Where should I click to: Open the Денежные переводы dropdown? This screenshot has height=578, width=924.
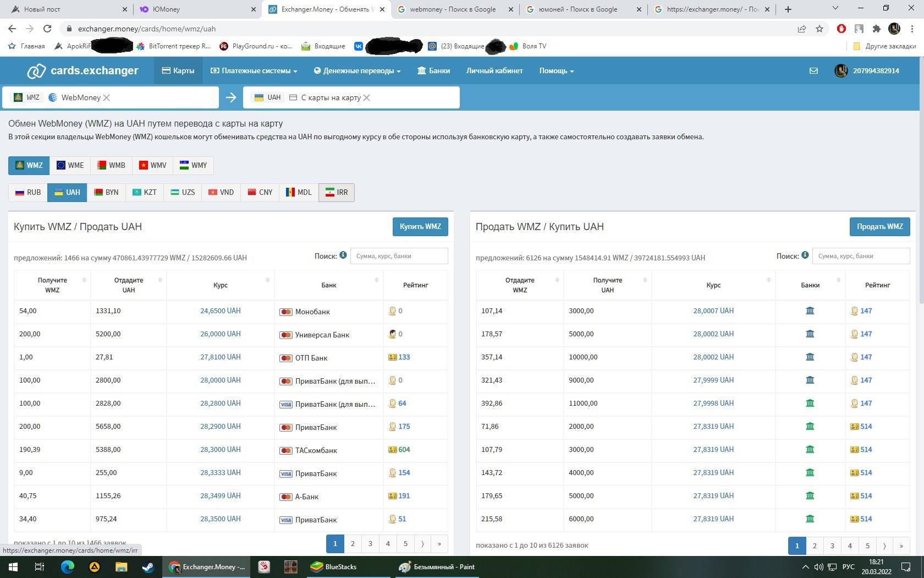357,70
